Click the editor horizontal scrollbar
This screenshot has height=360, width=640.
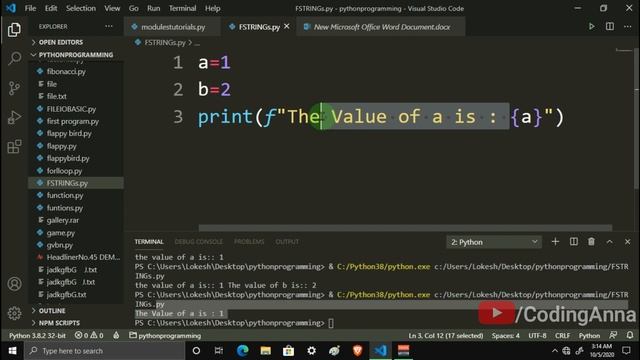(x=405, y=228)
